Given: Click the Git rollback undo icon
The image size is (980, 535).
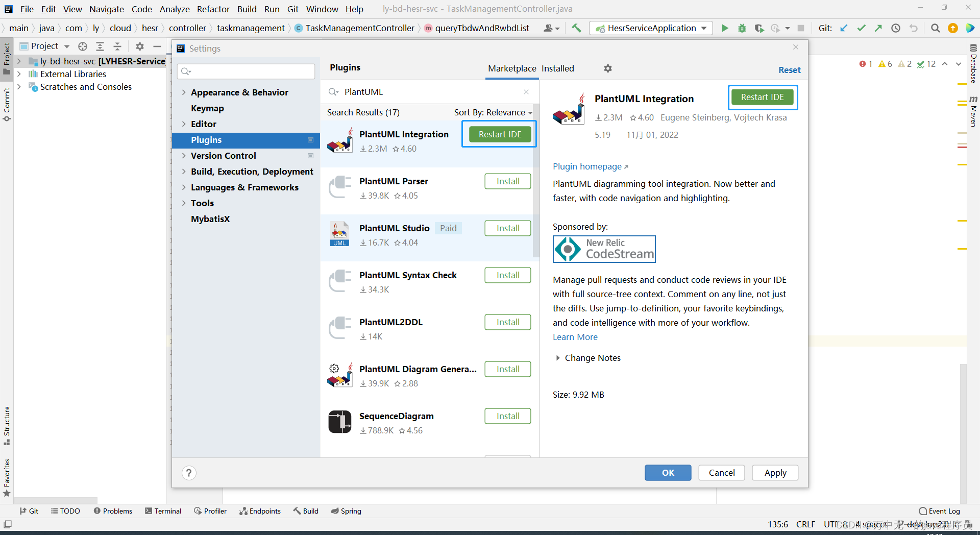Looking at the screenshot, I should click(x=914, y=28).
